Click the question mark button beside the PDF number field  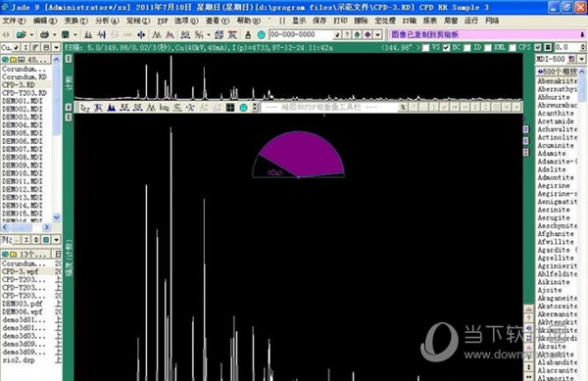pos(347,35)
